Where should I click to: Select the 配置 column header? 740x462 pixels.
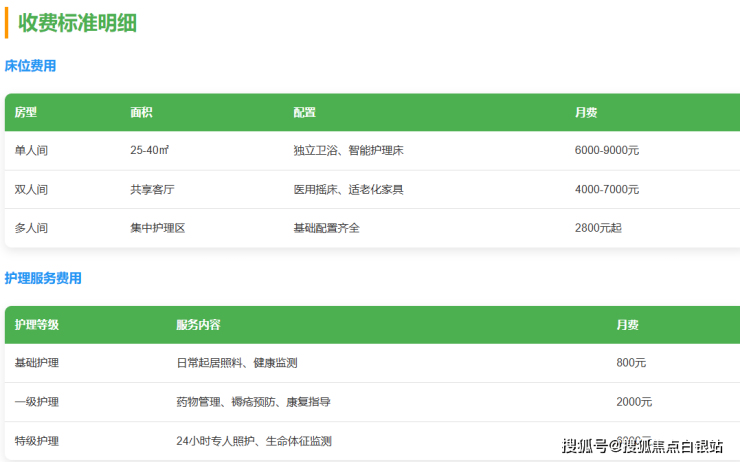point(304,113)
